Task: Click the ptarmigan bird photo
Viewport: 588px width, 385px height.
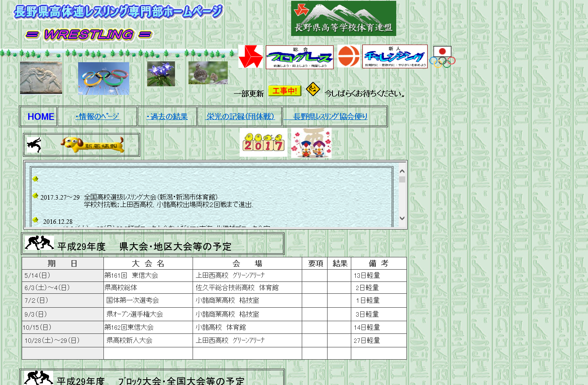Action: pyautogui.click(x=208, y=73)
